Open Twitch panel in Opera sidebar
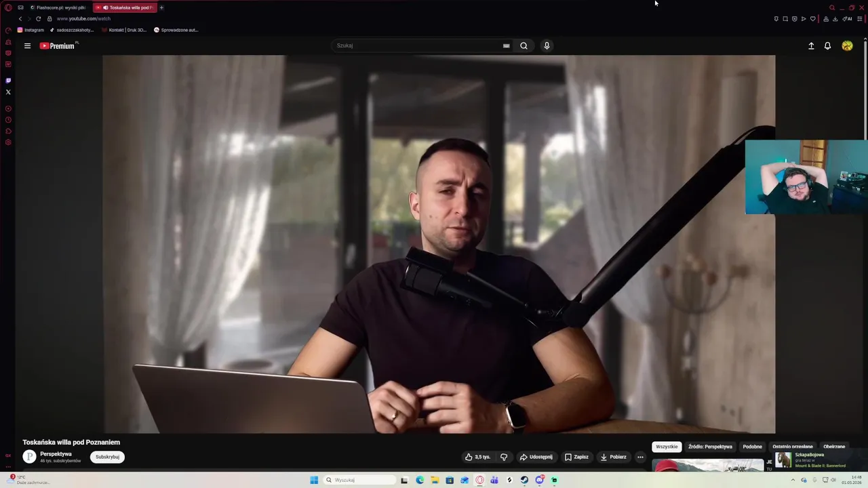 [x=8, y=81]
